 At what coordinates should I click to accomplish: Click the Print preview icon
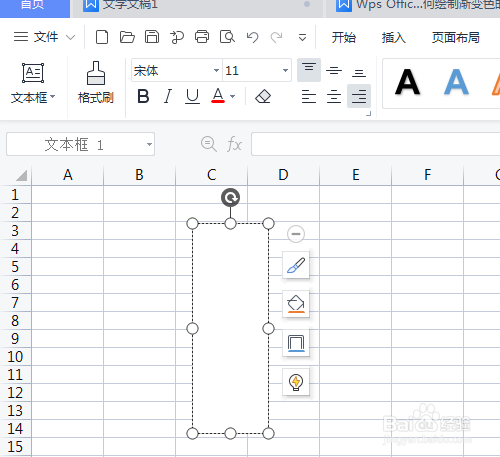pos(227,37)
